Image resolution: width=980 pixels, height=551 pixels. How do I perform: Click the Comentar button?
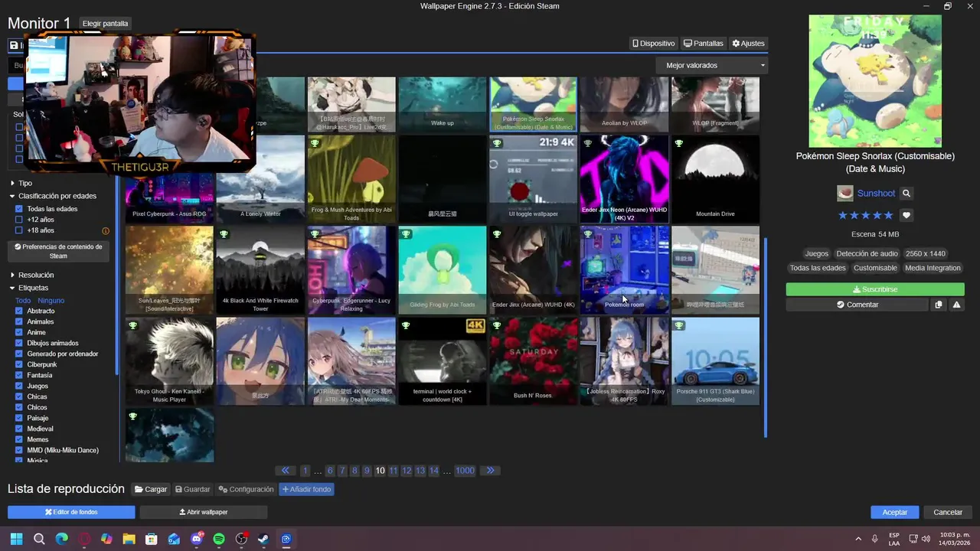pyautogui.click(x=857, y=305)
